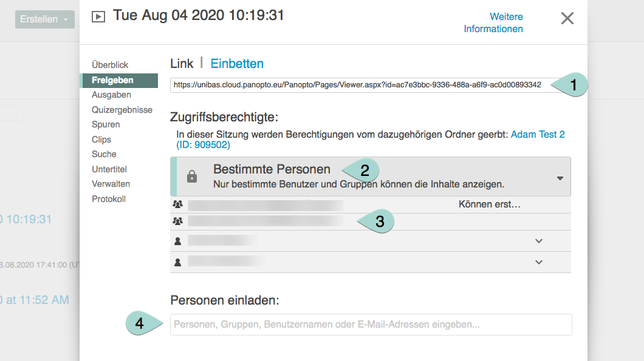Viewport: 644px width, 361px height.
Task: Click the second group icon in access list
Action: click(x=177, y=221)
